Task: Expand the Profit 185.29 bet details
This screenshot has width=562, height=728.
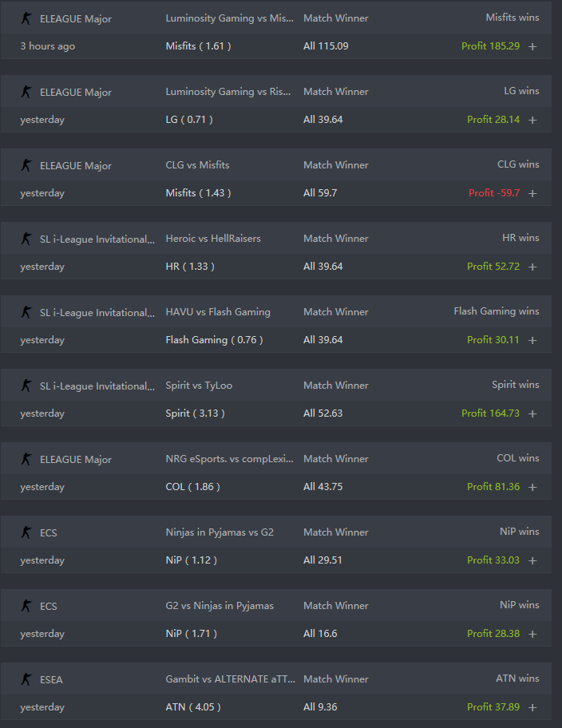Action: tap(532, 46)
